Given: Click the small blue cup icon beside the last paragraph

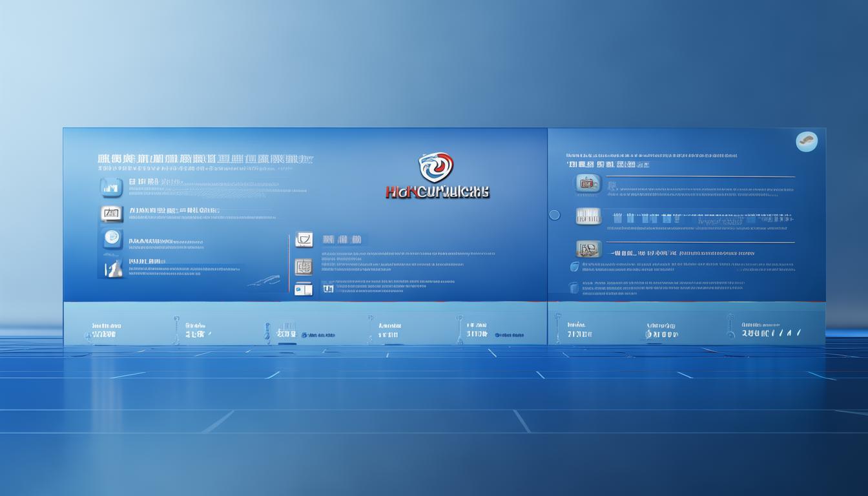Looking at the screenshot, I should click(573, 287).
